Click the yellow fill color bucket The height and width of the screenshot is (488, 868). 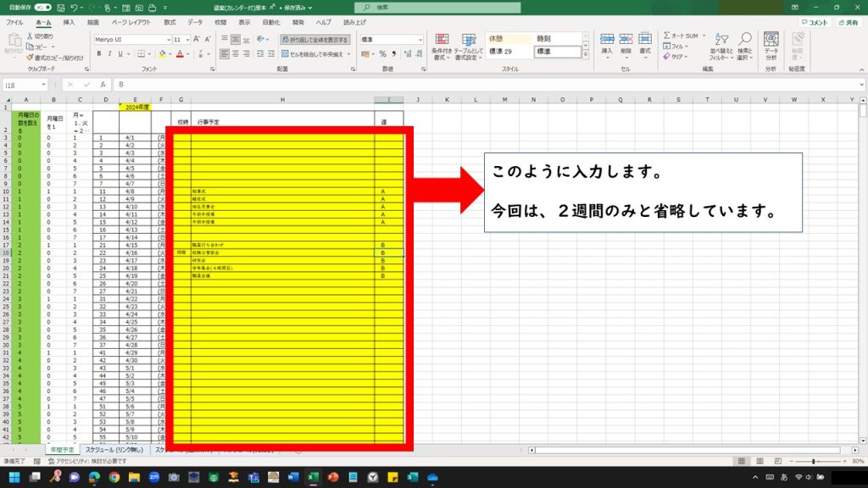pyautogui.click(x=162, y=54)
